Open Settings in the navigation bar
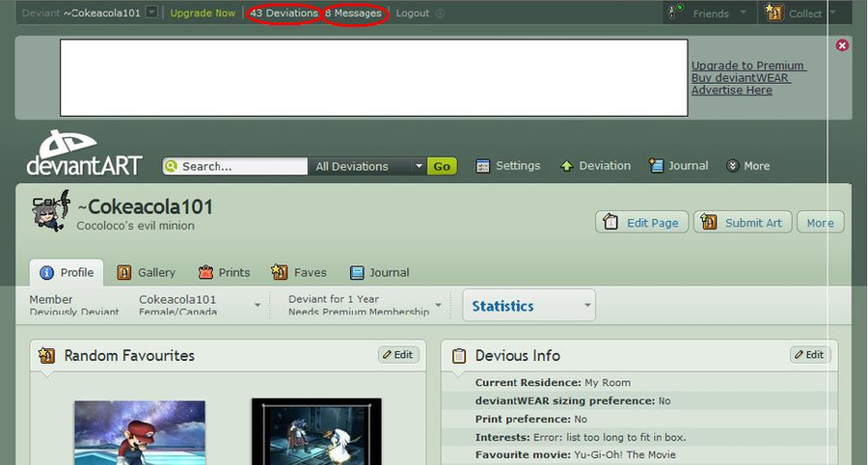This screenshot has height=465, width=868. pyautogui.click(x=518, y=166)
